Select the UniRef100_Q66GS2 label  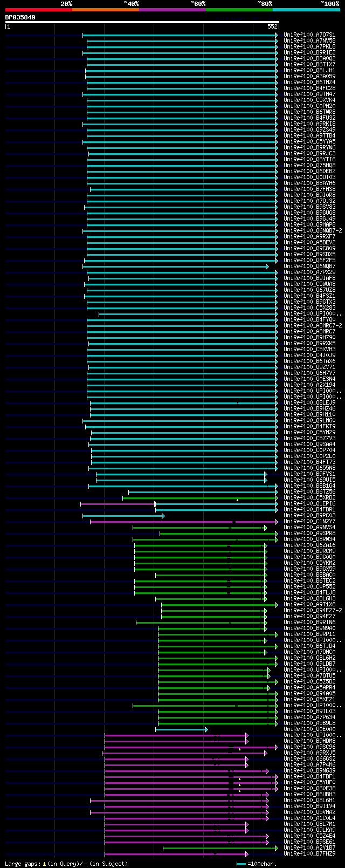[309, 759]
